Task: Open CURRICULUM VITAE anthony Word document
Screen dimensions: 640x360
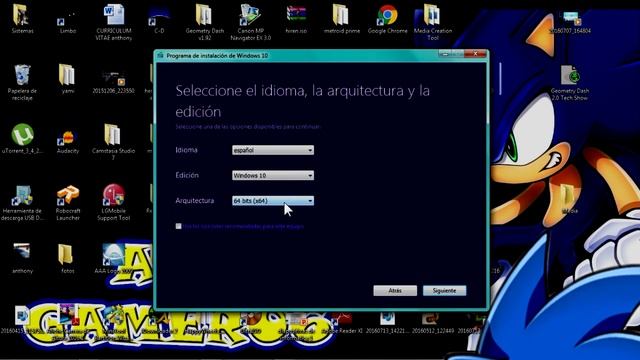Action: 113,16
